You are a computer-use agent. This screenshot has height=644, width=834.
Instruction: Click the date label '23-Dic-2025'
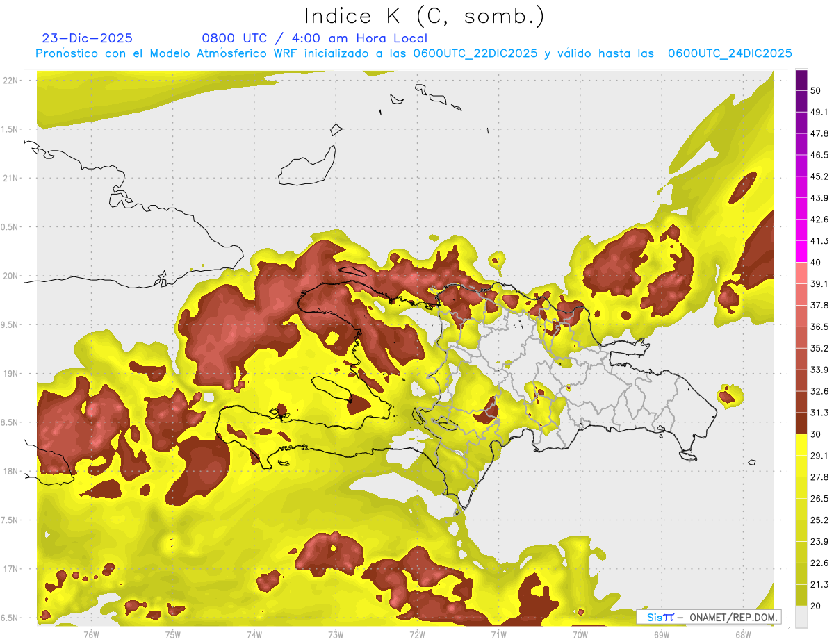[x=87, y=38]
